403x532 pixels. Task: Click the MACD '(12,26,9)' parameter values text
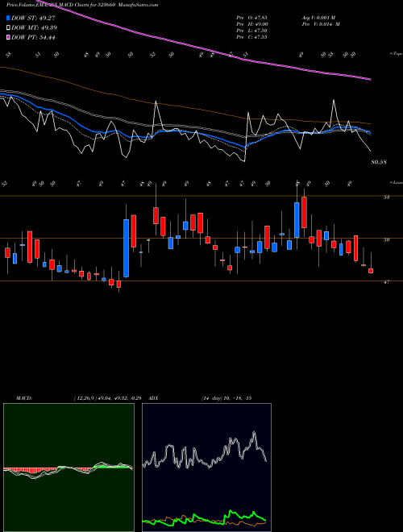110,398
